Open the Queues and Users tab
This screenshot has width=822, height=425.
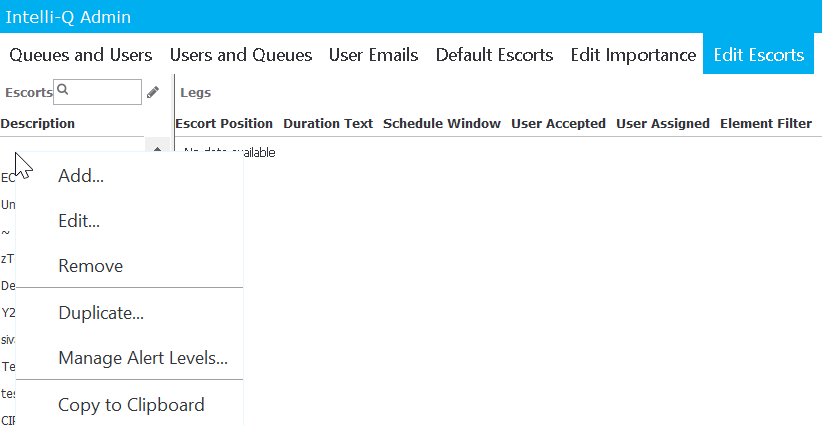[81, 55]
